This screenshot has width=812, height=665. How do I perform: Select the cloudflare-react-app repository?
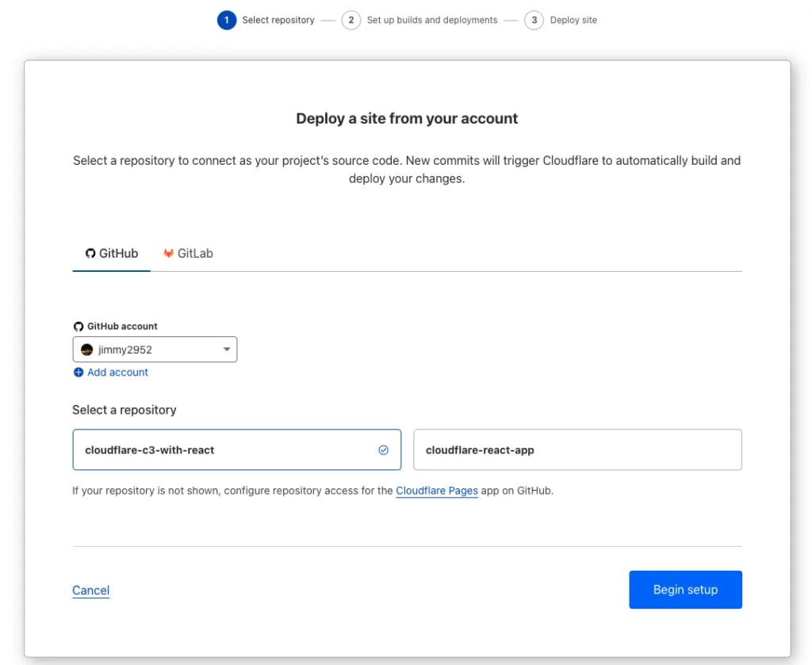tap(576, 449)
